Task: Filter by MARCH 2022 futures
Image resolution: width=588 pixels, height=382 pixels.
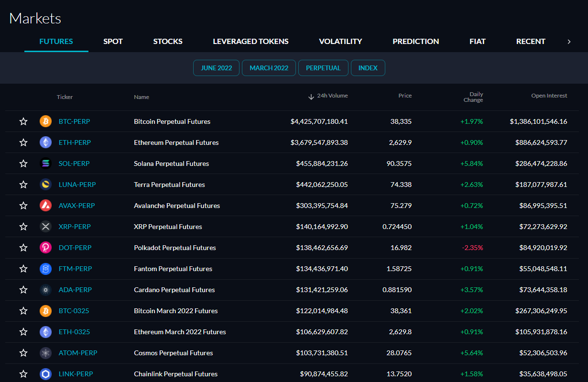Action: tap(269, 68)
